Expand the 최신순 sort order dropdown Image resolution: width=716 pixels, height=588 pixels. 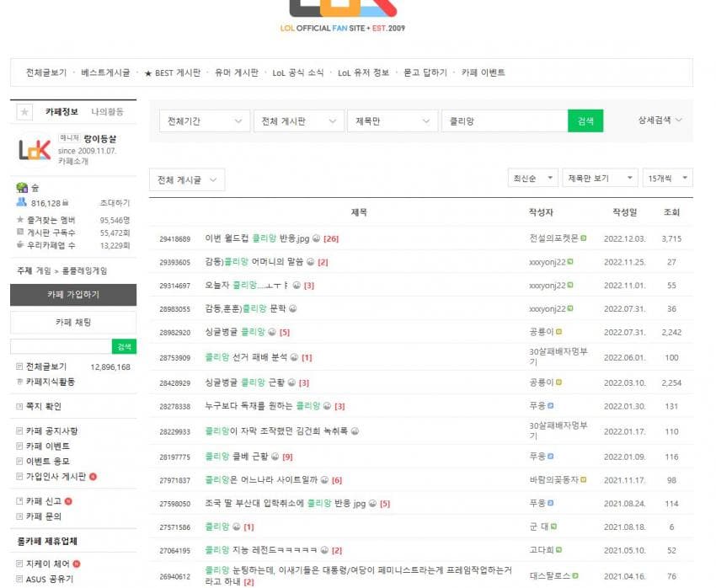point(532,179)
